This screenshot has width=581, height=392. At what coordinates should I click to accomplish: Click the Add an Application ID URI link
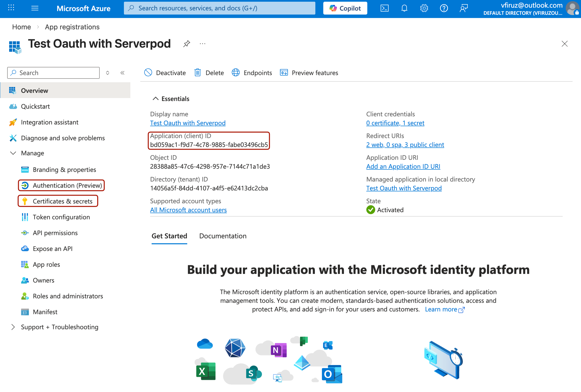pos(403,166)
